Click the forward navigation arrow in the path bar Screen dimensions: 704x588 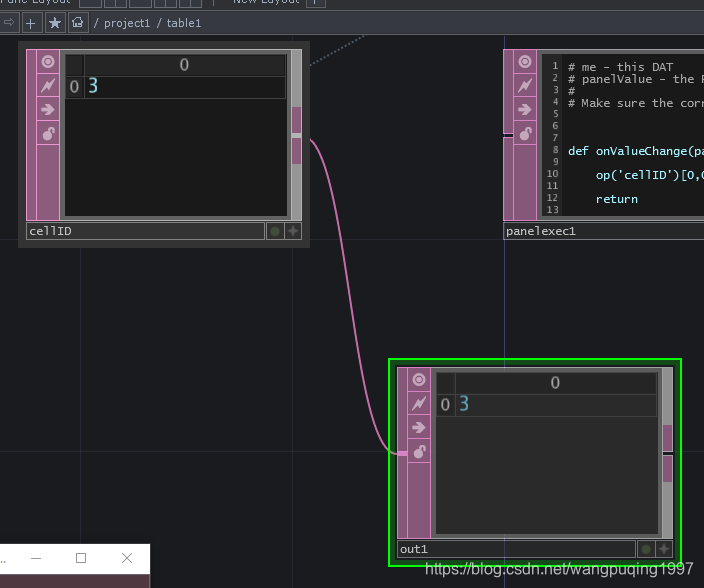click(x=9, y=22)
